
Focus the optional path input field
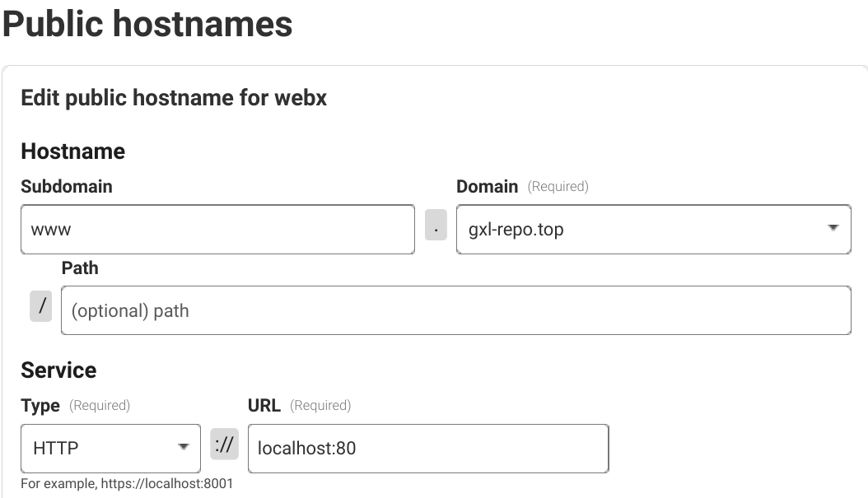[455, 310]
